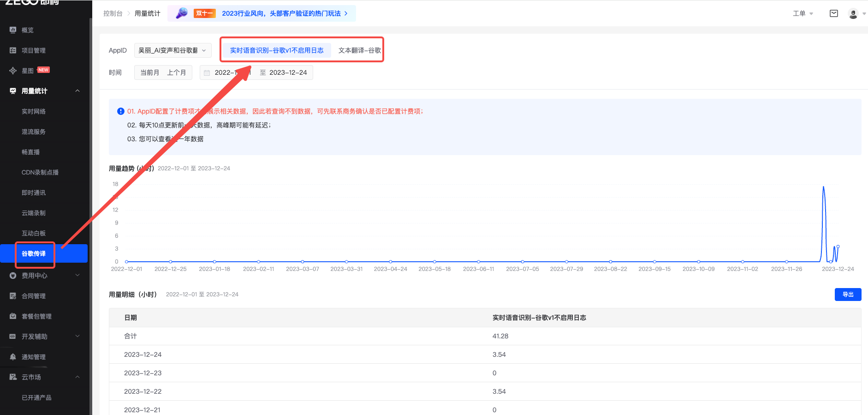The height and width of the screenshot is (415, 868).
Task: Open the 工单 dropdown in header
Action: click(x=803, y=13)
